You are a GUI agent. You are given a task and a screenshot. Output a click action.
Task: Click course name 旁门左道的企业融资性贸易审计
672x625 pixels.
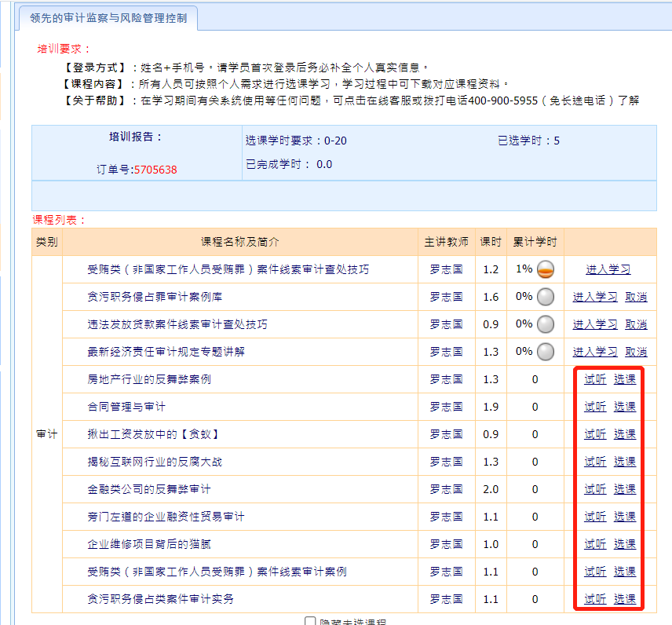pyautogui.click(x=166, y=517)
